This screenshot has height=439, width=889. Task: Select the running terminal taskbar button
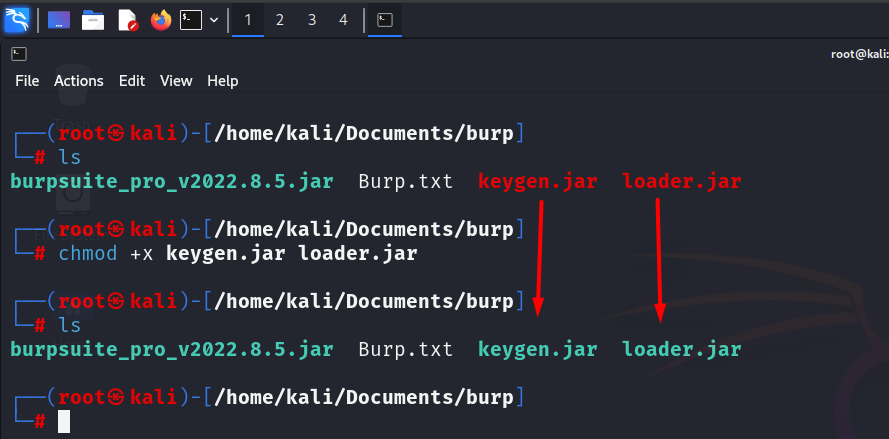pyautogui.click(x=385, y=20)
